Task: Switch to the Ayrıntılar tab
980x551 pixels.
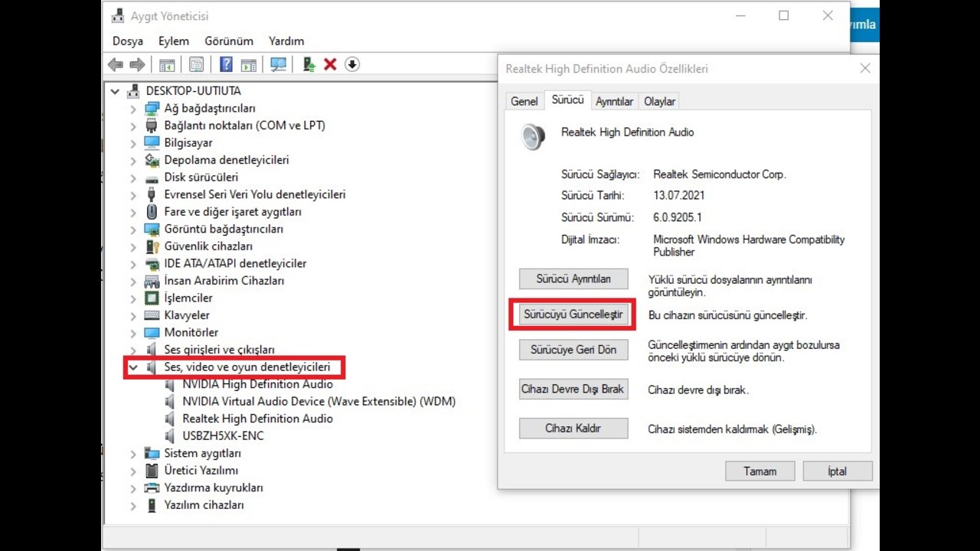Action: coord(614,102)
